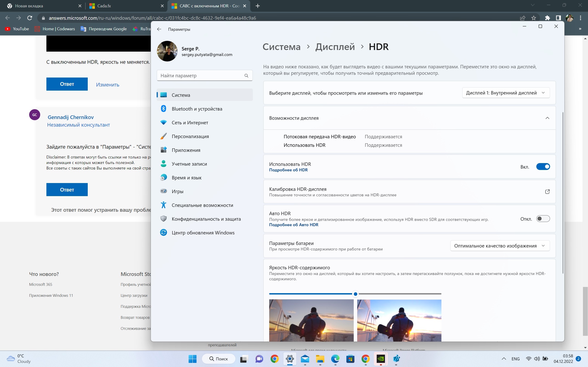This screenshot has height=367, width=588.
Task: Toggle the Авто HDR switch off
Action: point(543,219)
